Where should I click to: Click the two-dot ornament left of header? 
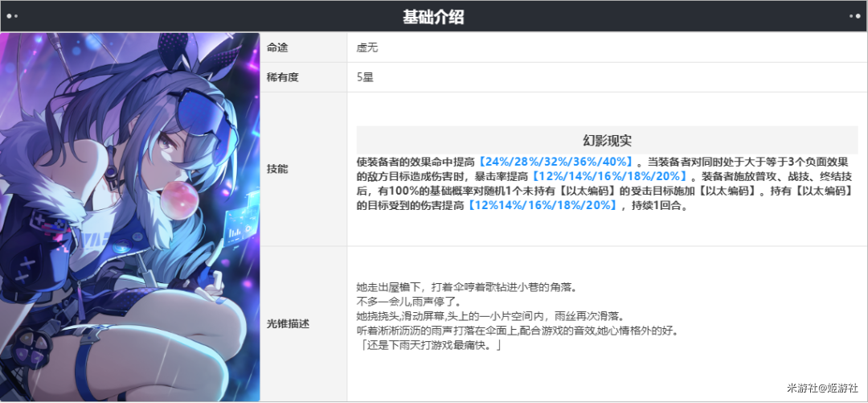11,16
